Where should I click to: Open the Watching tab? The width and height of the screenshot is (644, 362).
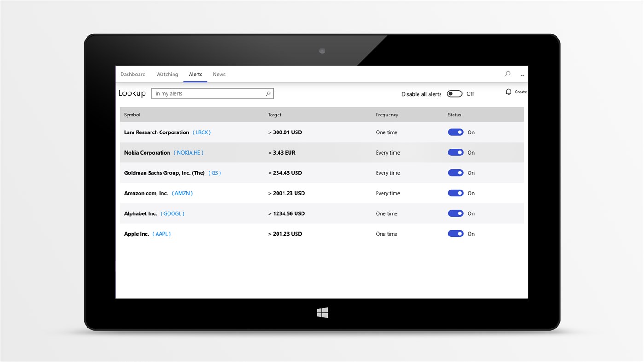coord(167,74)
